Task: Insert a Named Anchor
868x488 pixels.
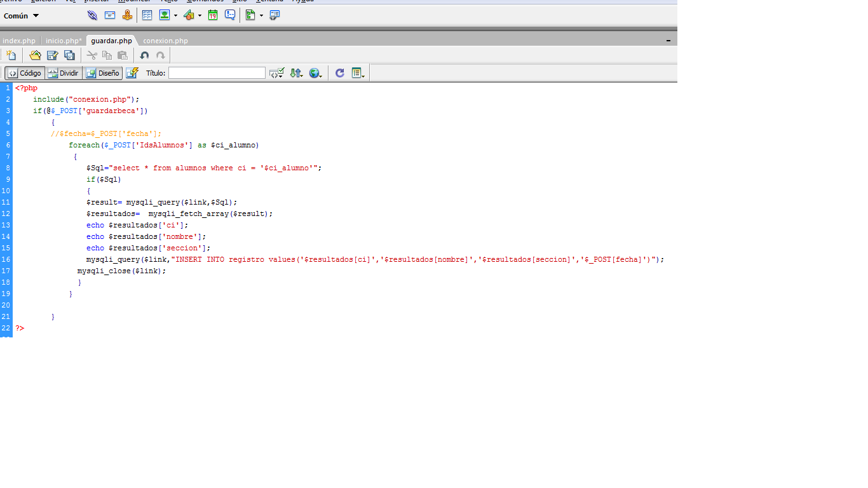Action: (127, 15)
